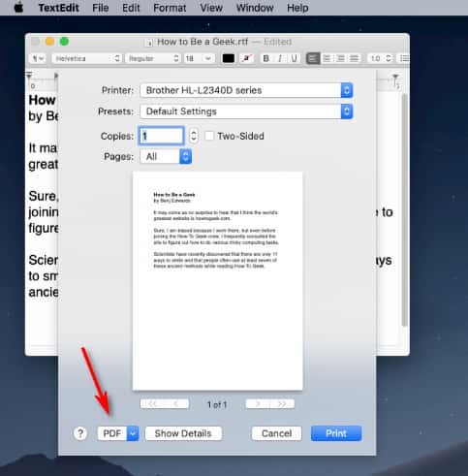
Task: Open the Regular typeface dropdown
Action: tap(153, 58)
